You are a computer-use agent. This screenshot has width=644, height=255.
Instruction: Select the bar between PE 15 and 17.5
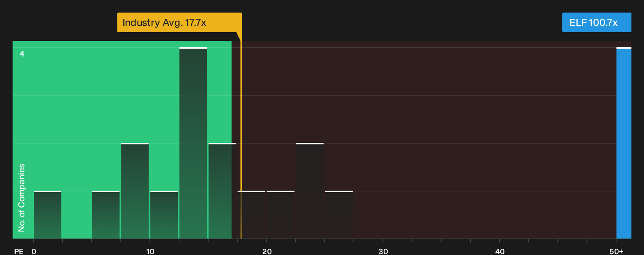click(x=222, y=191)
